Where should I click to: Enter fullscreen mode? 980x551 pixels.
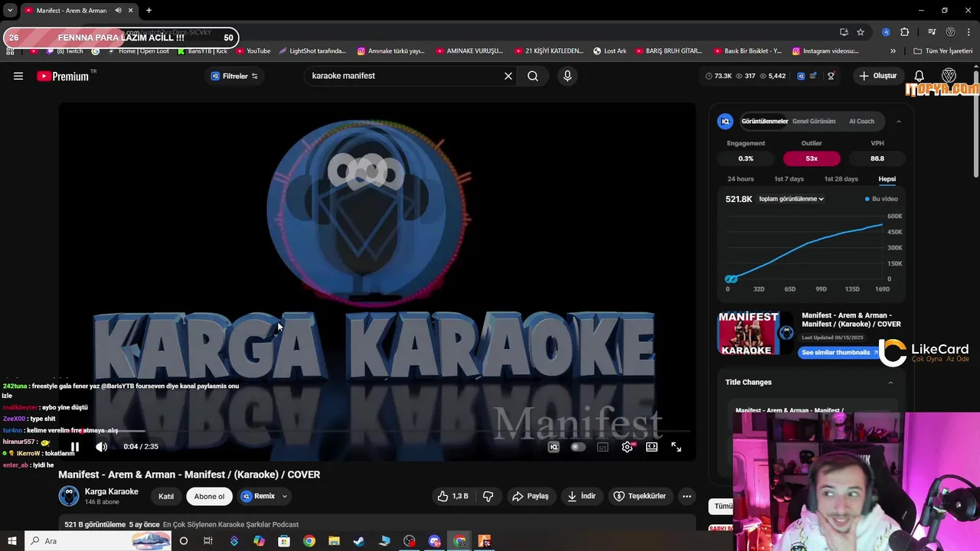[x=676, y=447]
